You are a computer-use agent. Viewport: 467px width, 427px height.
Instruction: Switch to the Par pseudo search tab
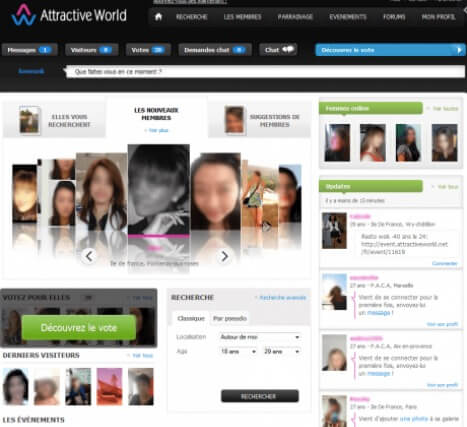pos(230,319)
